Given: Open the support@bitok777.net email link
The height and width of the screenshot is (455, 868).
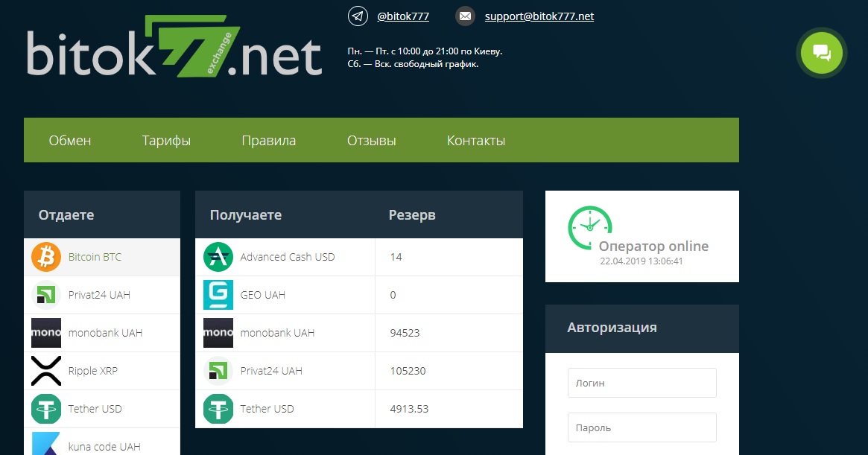Looking at the screenshot, I should pos(539,16).
